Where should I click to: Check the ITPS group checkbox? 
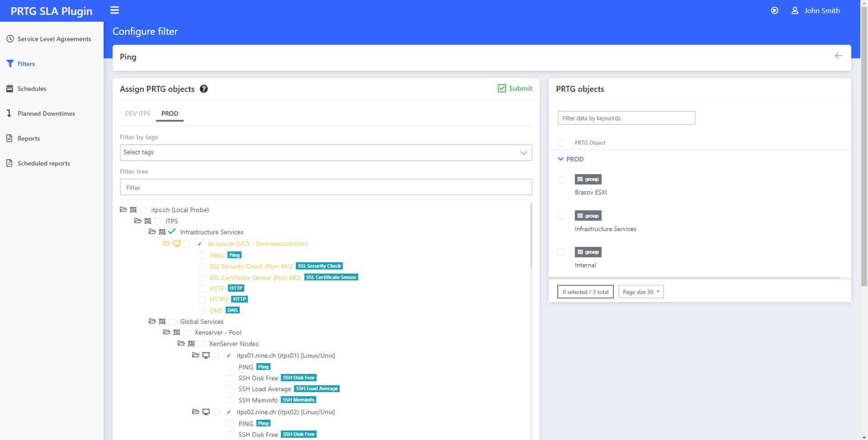(157, 221)
